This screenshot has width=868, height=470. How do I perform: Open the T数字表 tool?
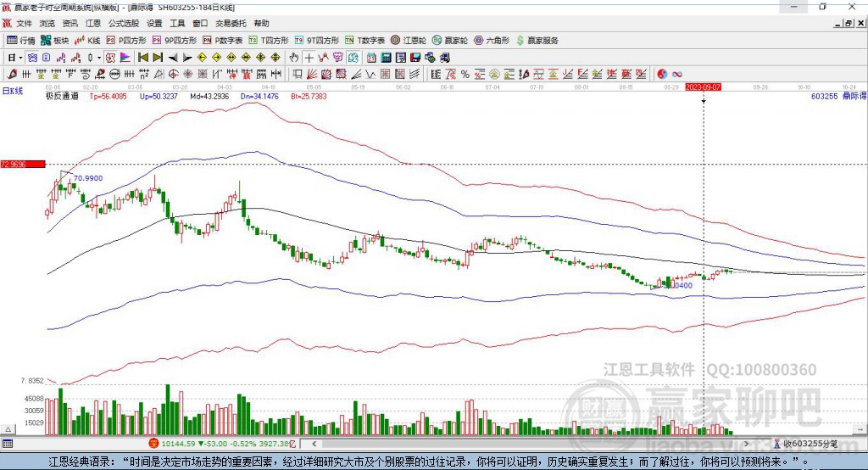pos(364,41)
